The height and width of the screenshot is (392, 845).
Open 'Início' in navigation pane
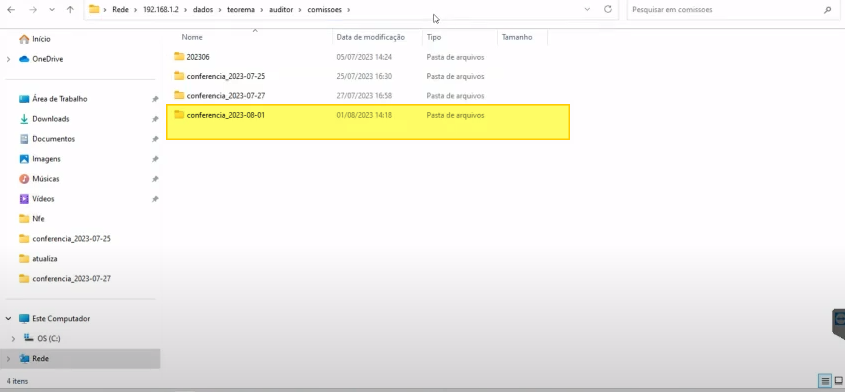click(41, 39)
